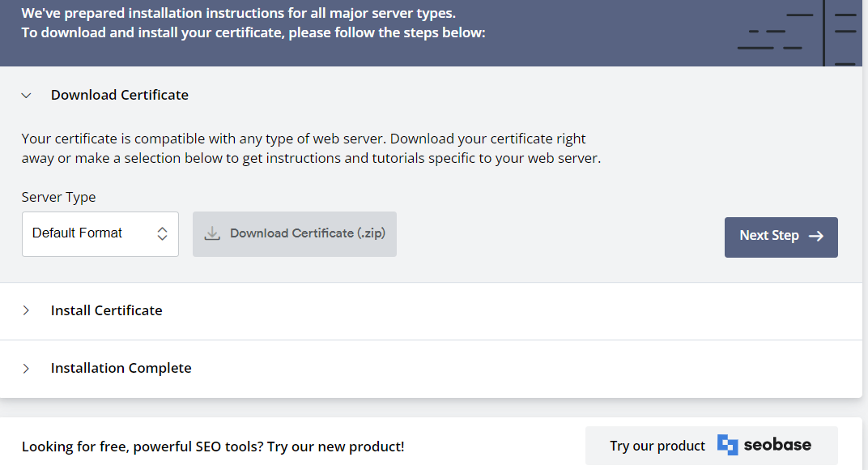
Task: Collapse the Download Certificate section chevron
Action: point(26,96)
